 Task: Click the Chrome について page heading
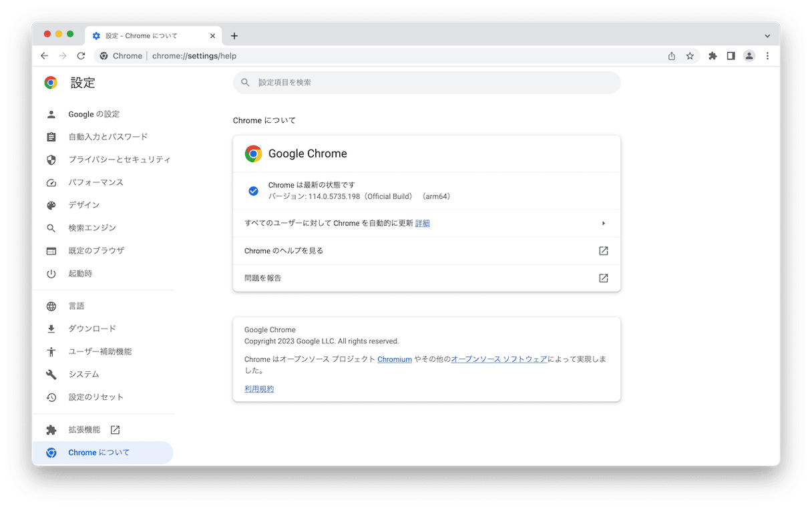pyautogui.click(x=264, y=120)
